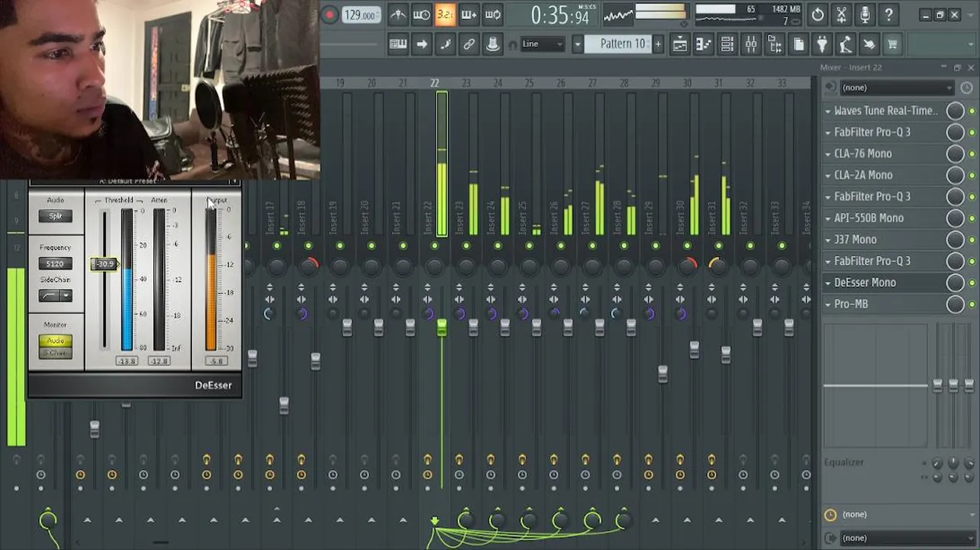
Task: Select J37 Mono in effect list
Action: 855,239
